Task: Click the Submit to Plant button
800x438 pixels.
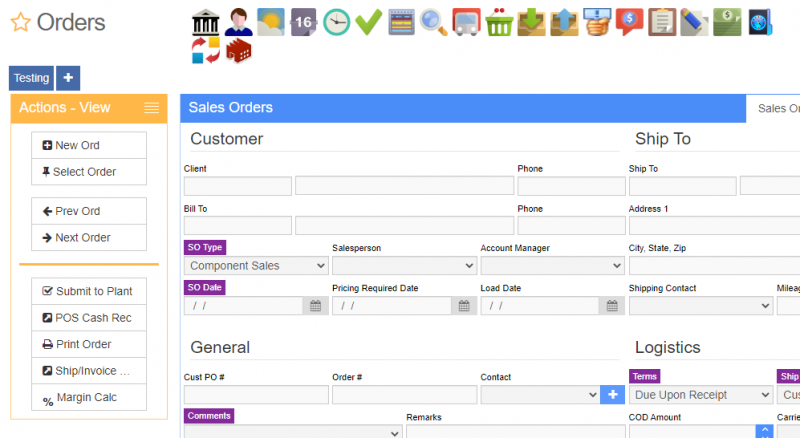Action: point(89,291)
